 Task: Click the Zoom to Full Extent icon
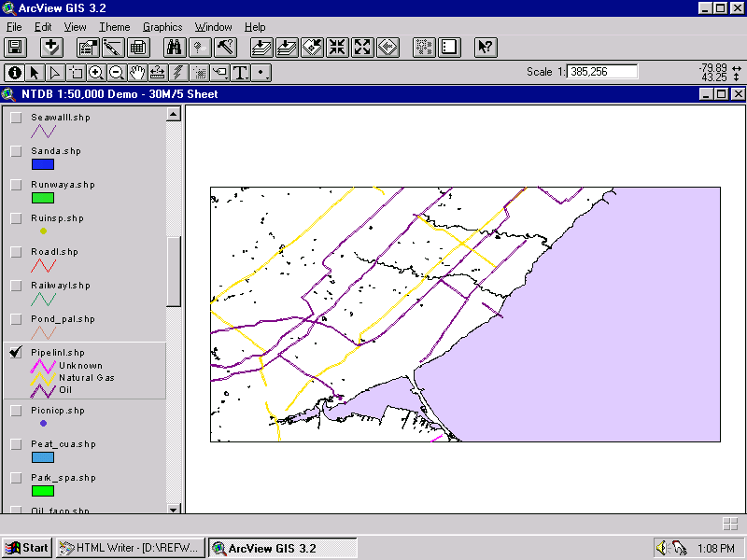point(261,48)
